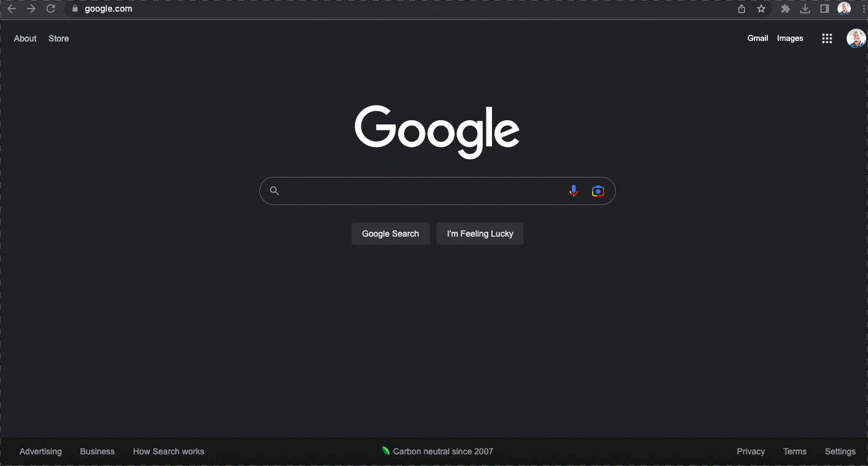Click the magnifying glass icon in search box
Image resolution: width=868 pixels, height=466 pixels.
pyautogui.click(x=275, y=191)
